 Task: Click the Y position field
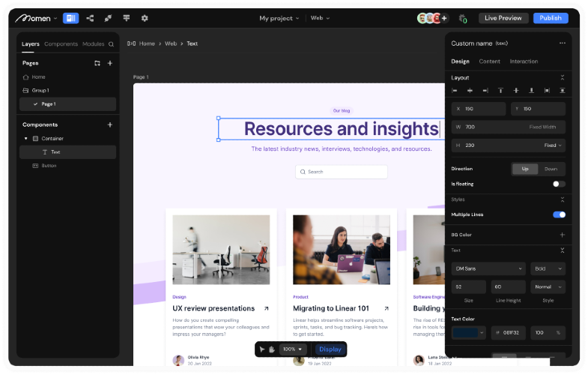[538, 109]
